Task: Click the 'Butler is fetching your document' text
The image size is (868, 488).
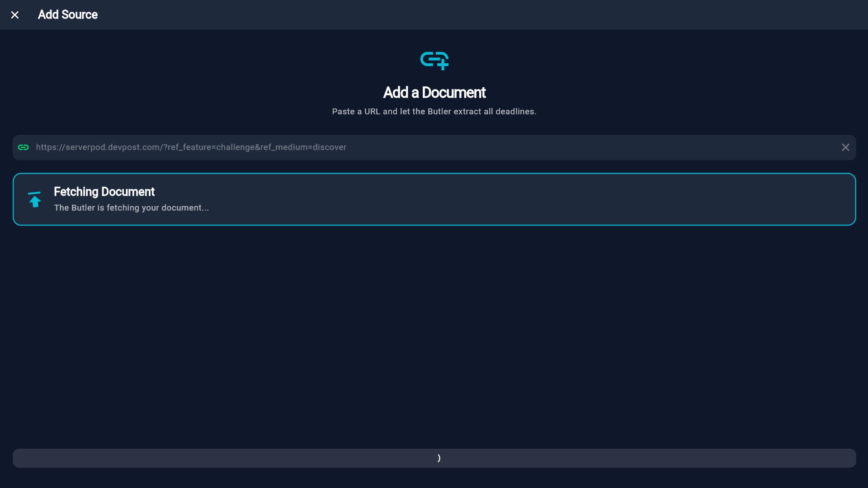Action: [x=131, y=208]
